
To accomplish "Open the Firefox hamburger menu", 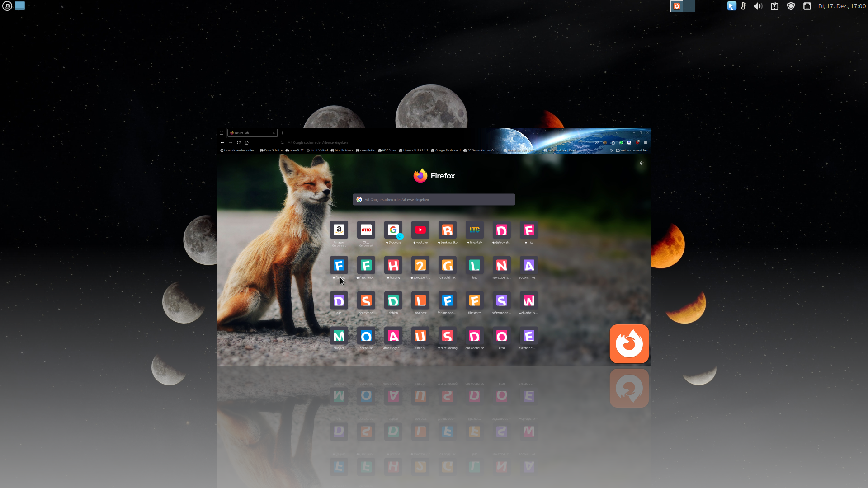I will coord(646,142).
